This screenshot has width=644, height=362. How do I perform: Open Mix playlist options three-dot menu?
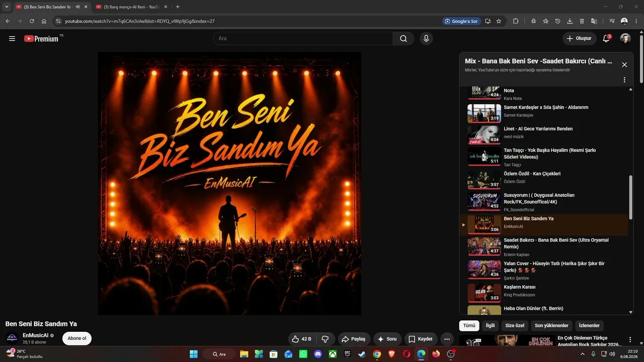[x=624, y=80]
